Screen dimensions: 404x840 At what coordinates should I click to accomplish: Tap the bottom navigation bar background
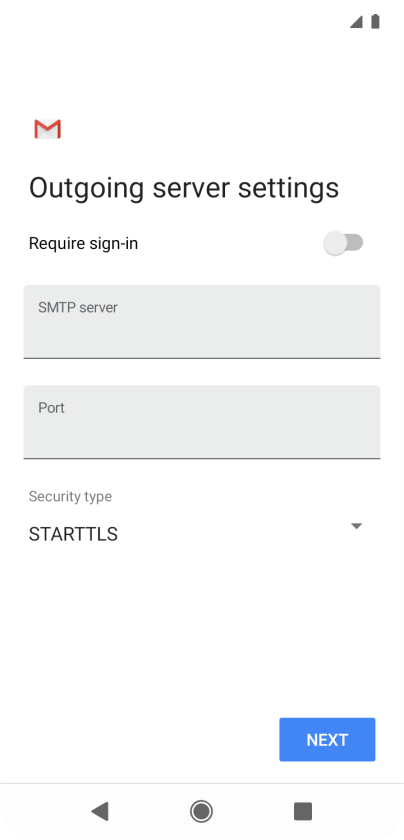click(x=202, y=812)
